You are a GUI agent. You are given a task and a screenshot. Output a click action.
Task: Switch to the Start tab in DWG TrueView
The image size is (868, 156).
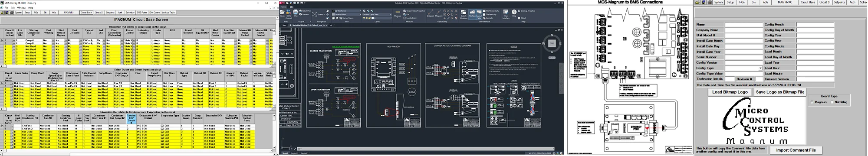click(284, 25)
